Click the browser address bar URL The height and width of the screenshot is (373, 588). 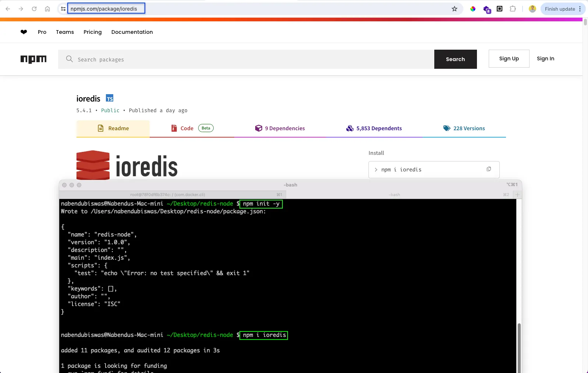pyautogui.click(x=104, y=9)
